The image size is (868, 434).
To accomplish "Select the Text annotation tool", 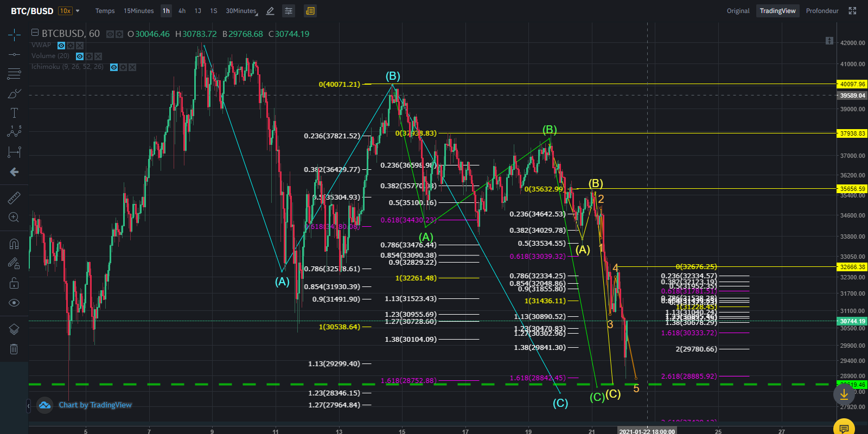I will [14, 113].
